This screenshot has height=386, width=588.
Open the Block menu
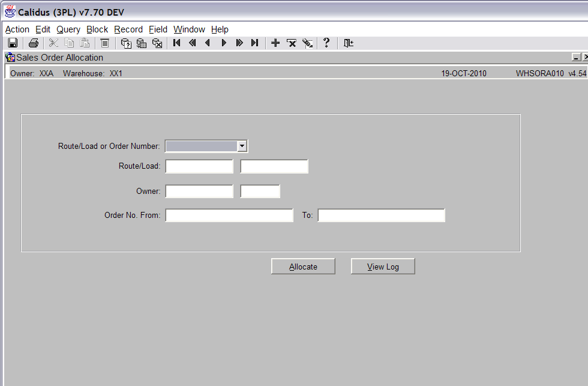click(x=97, y=29)
